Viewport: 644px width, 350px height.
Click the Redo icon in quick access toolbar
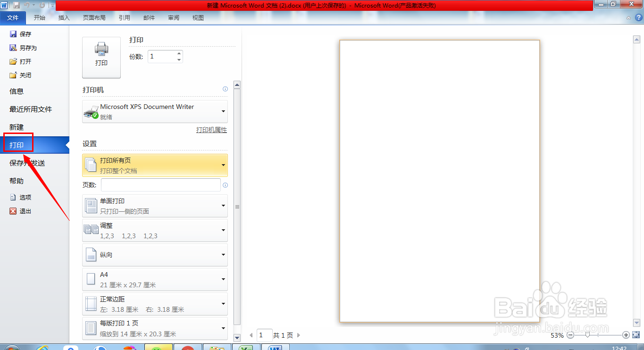coord(42,5)
